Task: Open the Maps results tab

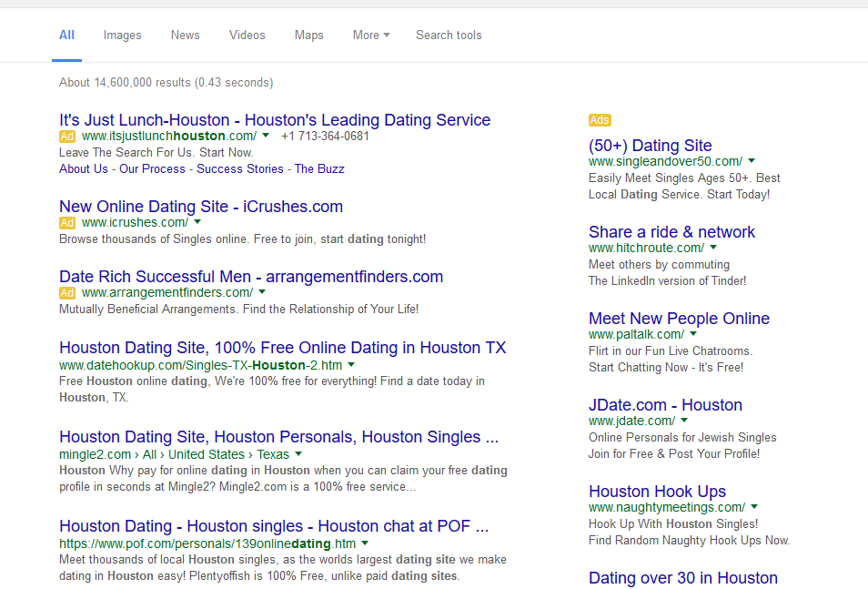Action: (308, 36)
